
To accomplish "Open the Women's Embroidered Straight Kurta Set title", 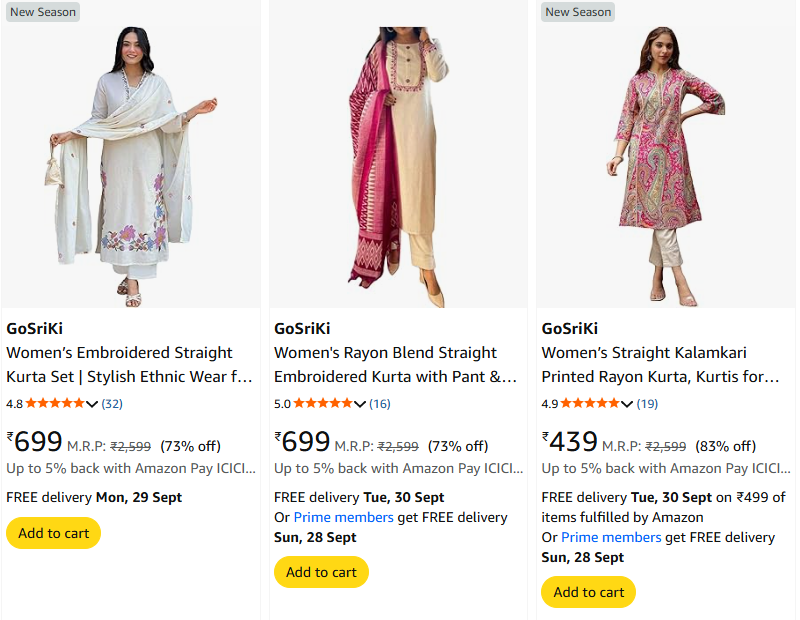I will [129, 365].
